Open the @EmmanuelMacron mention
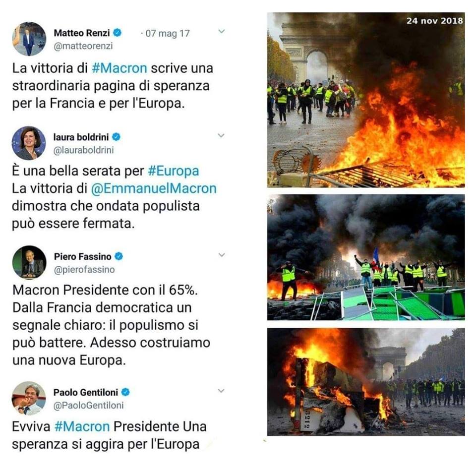Image resolution: width=476 pixels, height=476 pixels. click(x=154, y=188)
